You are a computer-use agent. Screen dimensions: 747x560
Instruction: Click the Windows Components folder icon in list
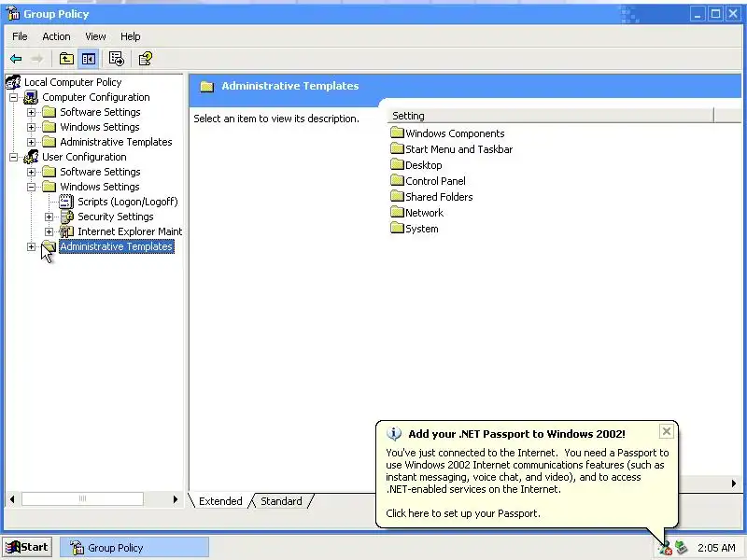[x=397, y=133]
